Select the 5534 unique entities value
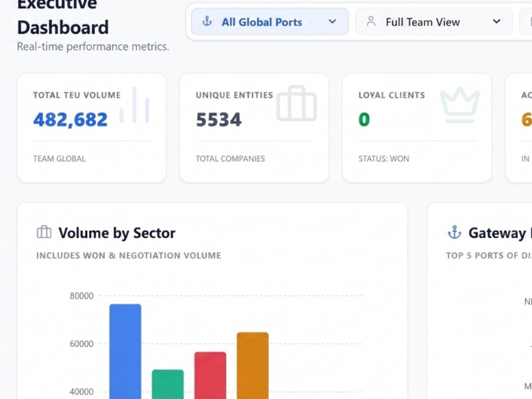This screenshot has height=399, width=532. [x=219, y=119]
